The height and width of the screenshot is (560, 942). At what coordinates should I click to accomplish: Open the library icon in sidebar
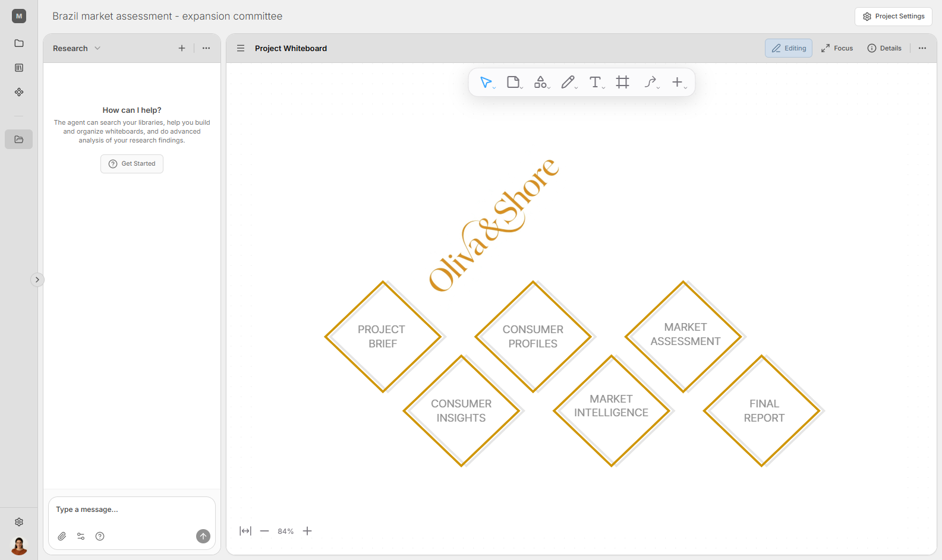[x=19, y=68]
